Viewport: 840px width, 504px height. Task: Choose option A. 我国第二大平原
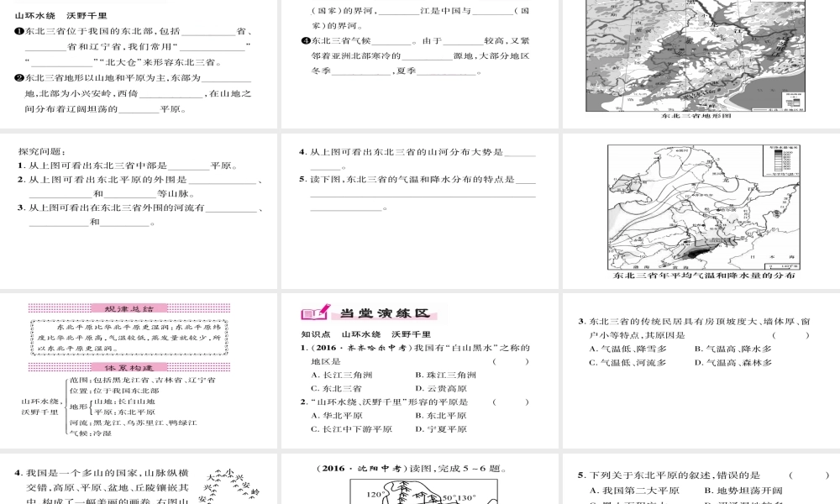coord(634,491)
